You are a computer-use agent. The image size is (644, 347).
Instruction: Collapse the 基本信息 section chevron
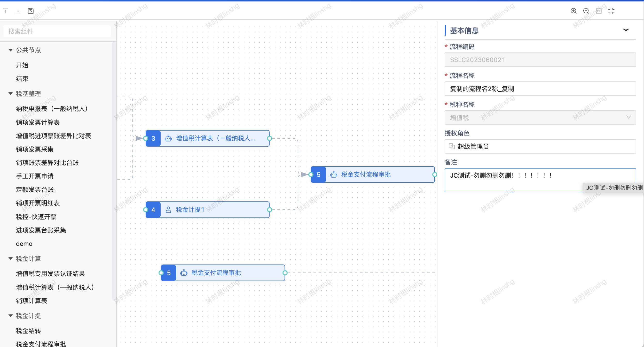(x=626, y=30)
